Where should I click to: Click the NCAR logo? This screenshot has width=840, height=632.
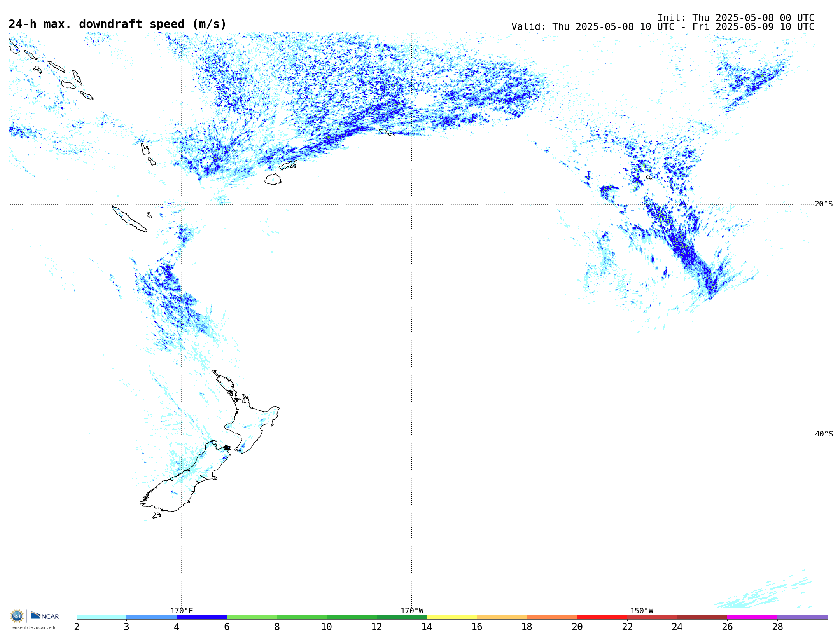pyautogui.click(x=45, y=616)
